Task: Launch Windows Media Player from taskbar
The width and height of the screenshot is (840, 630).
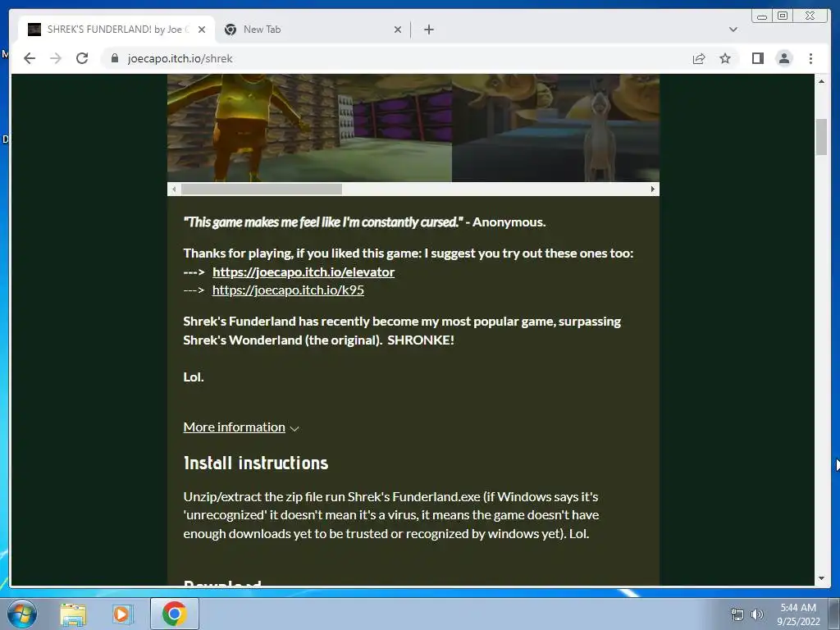Action: (122, 614)
